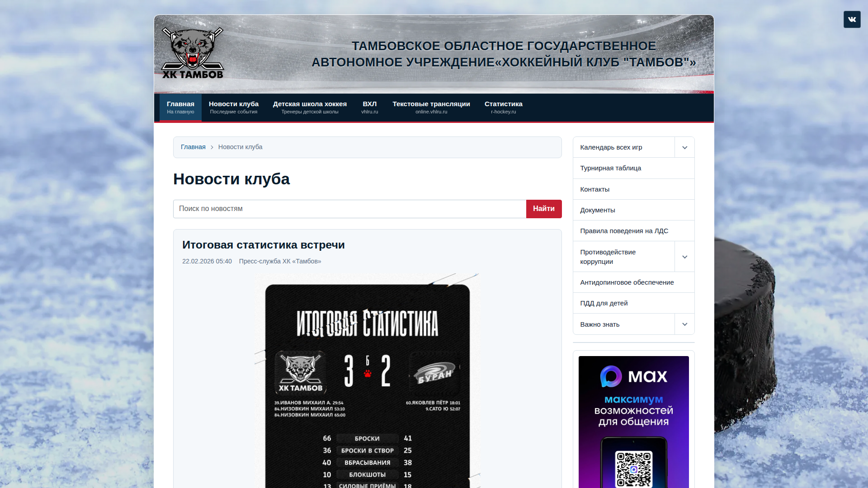868x488 pixels.
Task: Go to the Главная navigation tab
Action: coord(180,108)
